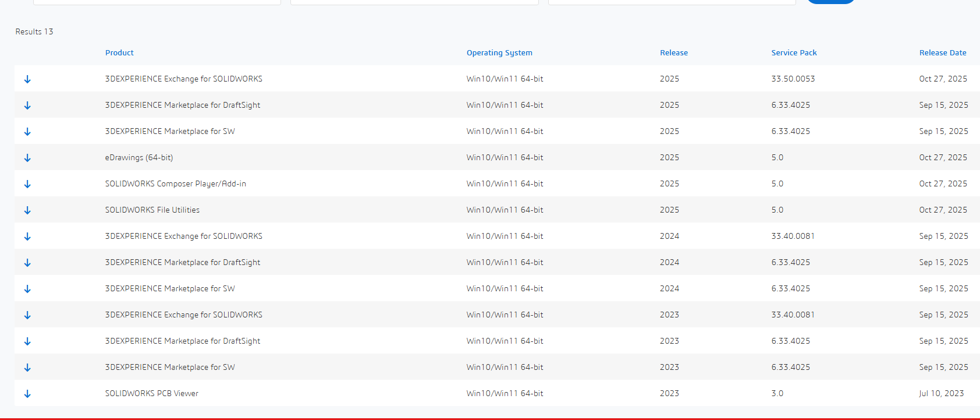This screenshot has height=420, width=980.
Task: Download 3DEXPERIENCE Exchange for SOLIDWORKS 2023
Action: pos(27,315)
